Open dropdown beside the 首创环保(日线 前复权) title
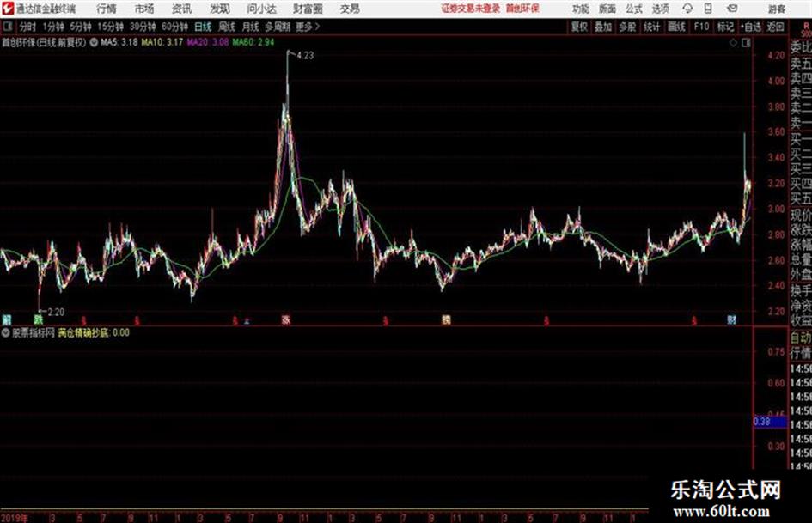812x523 pixels. pyautogui.click(x=94, y=42)
